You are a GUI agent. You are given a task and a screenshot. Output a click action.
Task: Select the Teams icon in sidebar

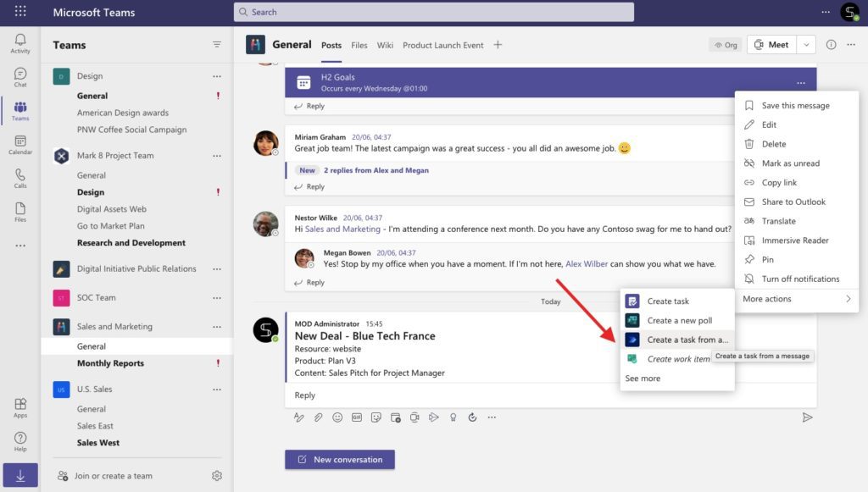[x=20, y=111]
